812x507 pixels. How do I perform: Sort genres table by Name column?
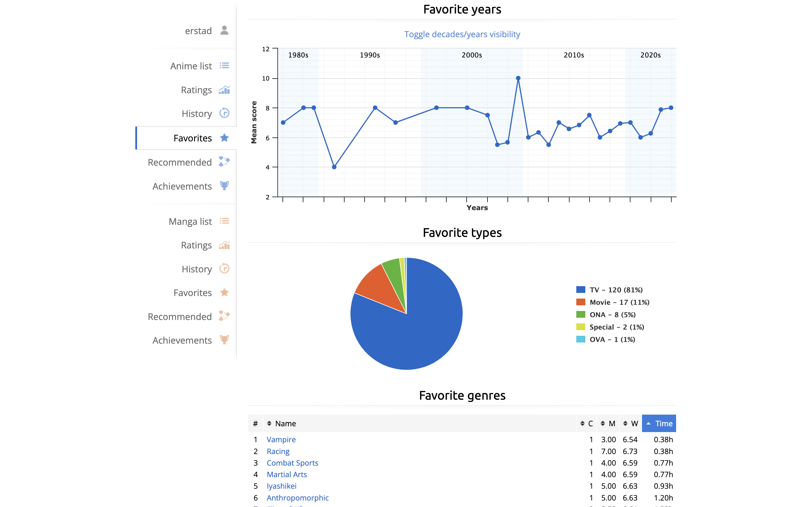coord(285,424)
